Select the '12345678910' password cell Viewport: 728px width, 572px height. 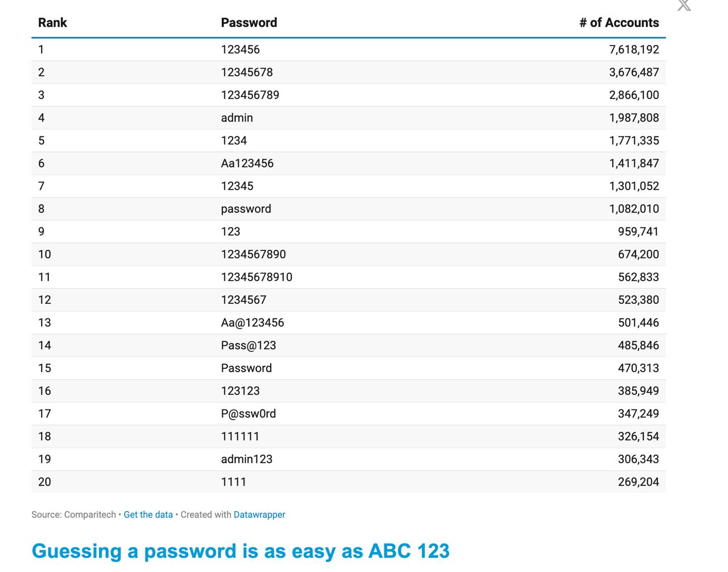[257, 277]
